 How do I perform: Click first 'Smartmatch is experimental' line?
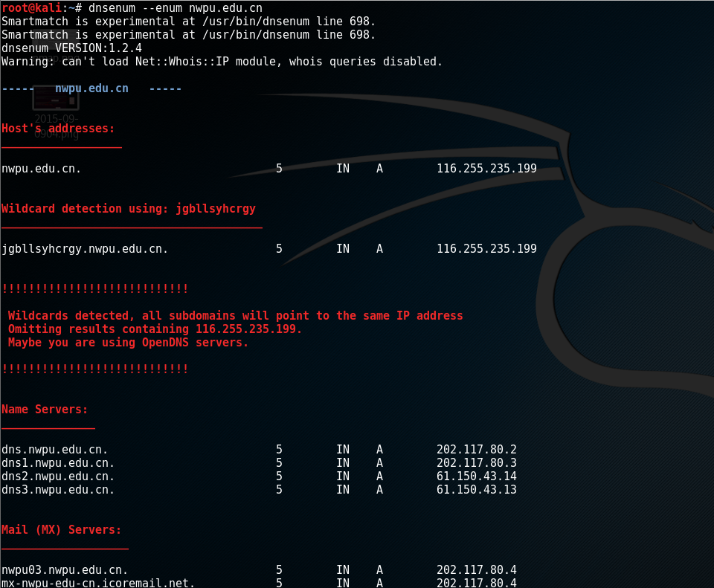point(188,22)
